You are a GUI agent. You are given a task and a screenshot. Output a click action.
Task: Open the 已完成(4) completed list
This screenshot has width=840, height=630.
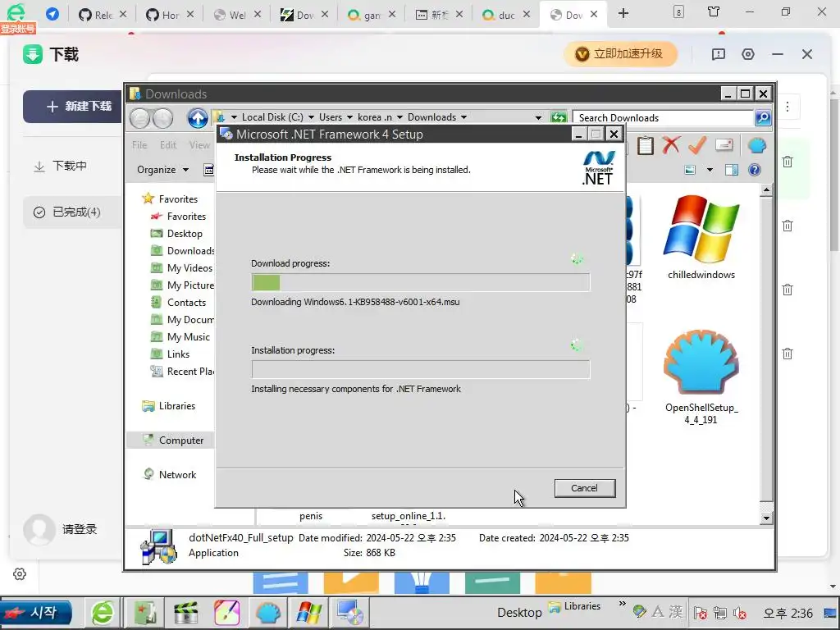click(x=73, y=212)
